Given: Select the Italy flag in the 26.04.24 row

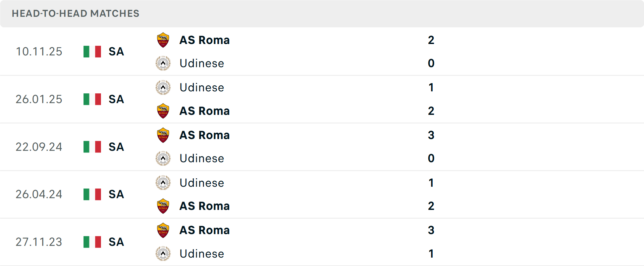Looking at the screenshot, I should pyautogui.click(x=92, y=194).
